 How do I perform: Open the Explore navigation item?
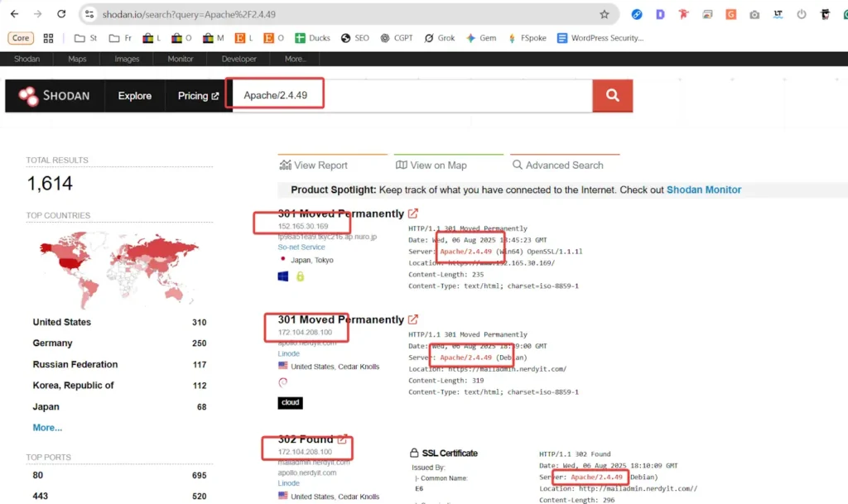pyautogui.click(x=135, y=96)
